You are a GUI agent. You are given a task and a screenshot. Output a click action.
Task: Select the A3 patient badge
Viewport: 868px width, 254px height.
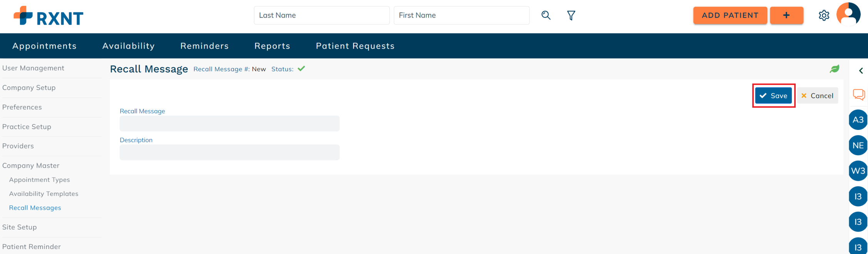(x=858, y=120)
